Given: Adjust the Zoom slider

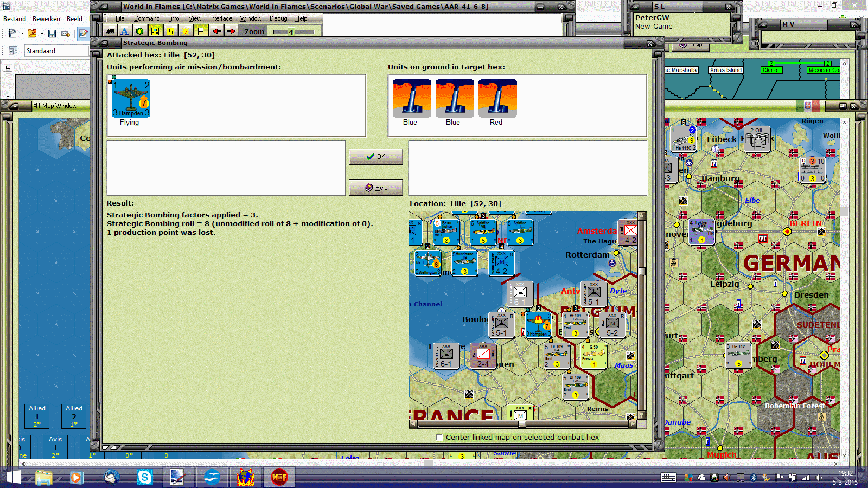Looking at the screenshot, I should (293, 32).
